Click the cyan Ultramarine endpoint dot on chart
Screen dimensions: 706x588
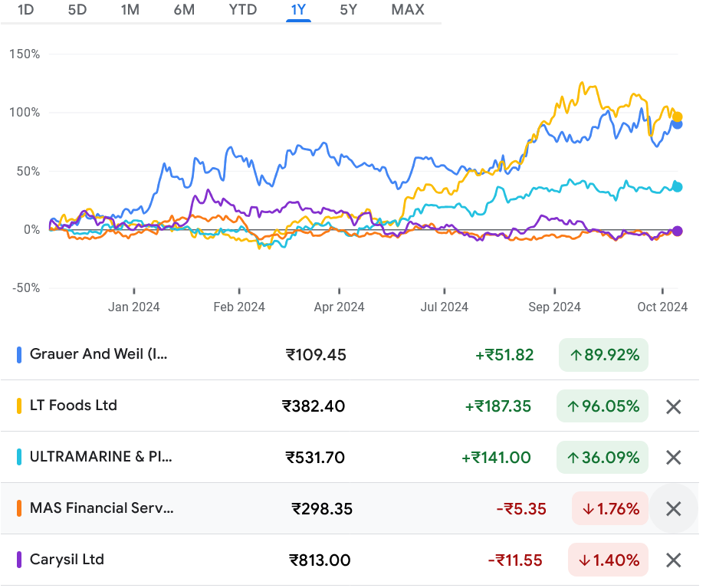click(677, 187)
